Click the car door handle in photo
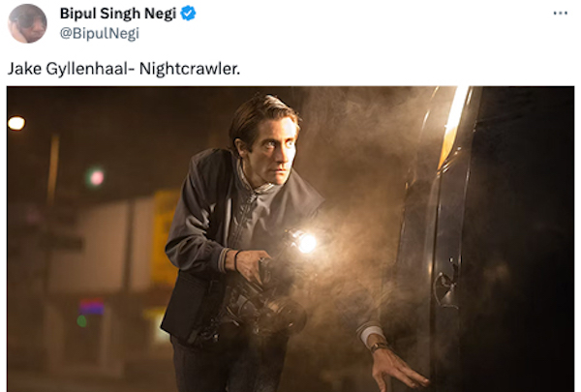This screenshot has height=392, width=581. point(445,284)
